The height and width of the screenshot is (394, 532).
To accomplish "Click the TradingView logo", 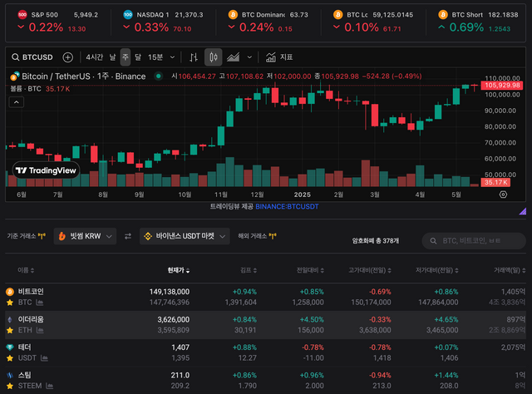I will [x=47, y=170].
